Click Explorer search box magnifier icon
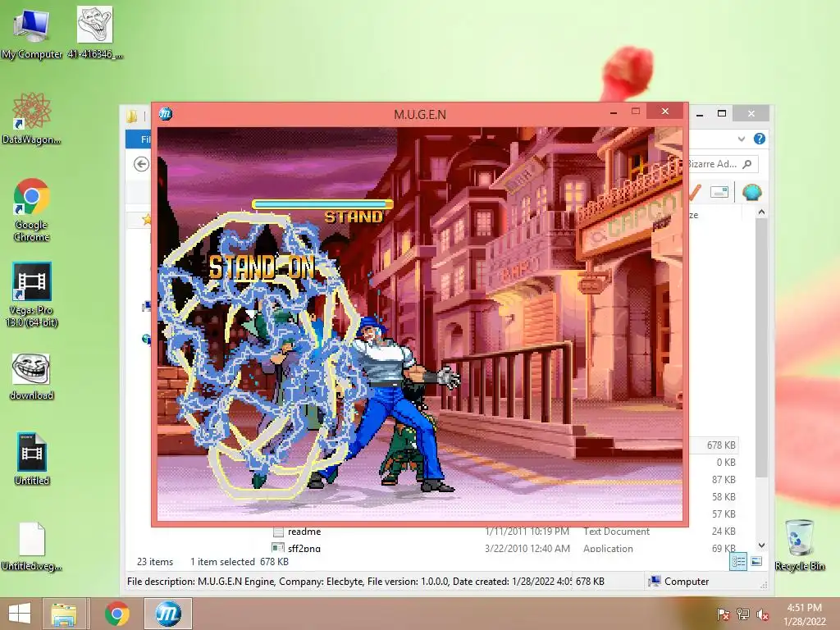 (x=747, y=164)
